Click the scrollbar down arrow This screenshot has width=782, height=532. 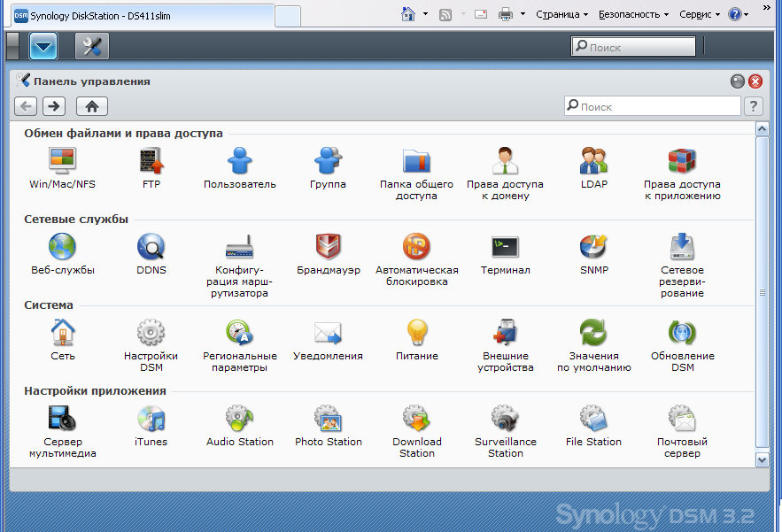pos(762,459)
